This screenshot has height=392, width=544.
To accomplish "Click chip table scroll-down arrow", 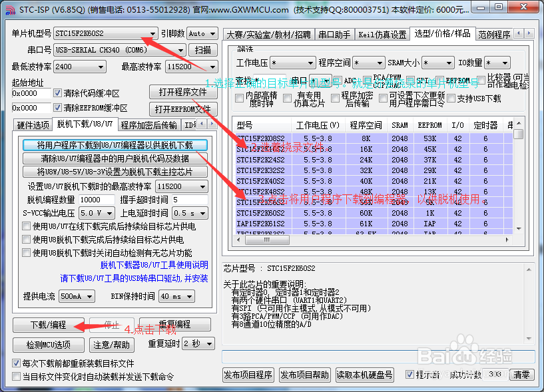I will click(x=519, y=228).
